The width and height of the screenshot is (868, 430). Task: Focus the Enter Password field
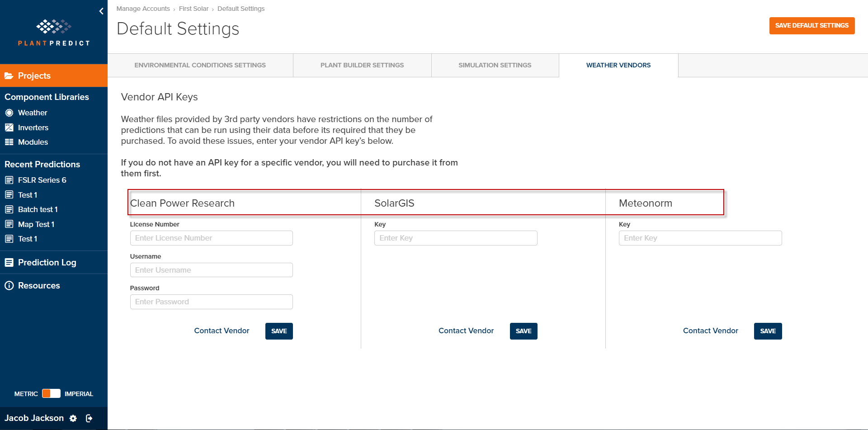click(211, 302)
